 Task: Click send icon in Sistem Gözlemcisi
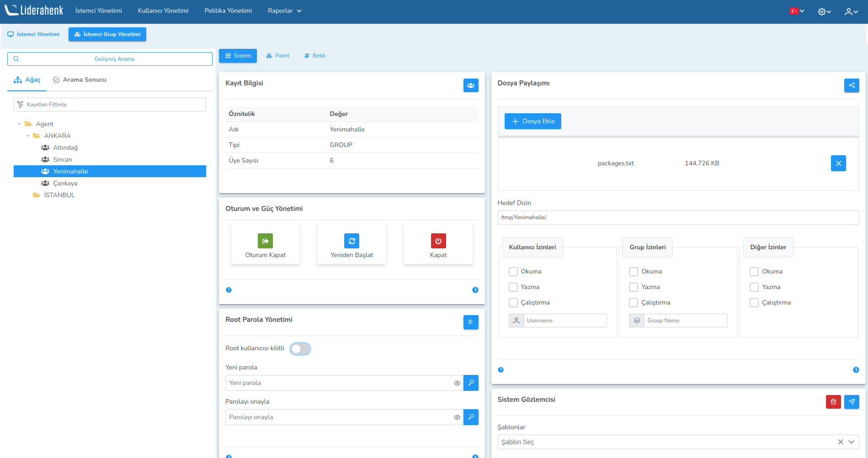point(851,402)
